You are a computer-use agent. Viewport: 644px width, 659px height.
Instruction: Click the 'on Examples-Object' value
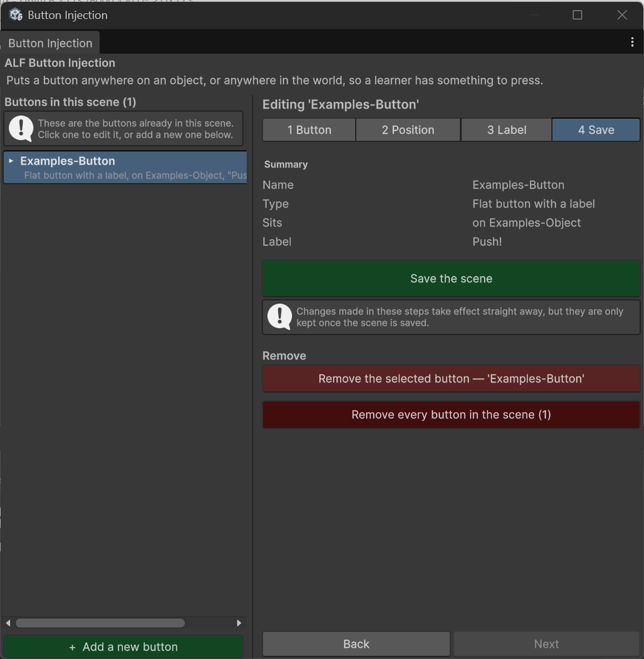click(x=527, y=223)
